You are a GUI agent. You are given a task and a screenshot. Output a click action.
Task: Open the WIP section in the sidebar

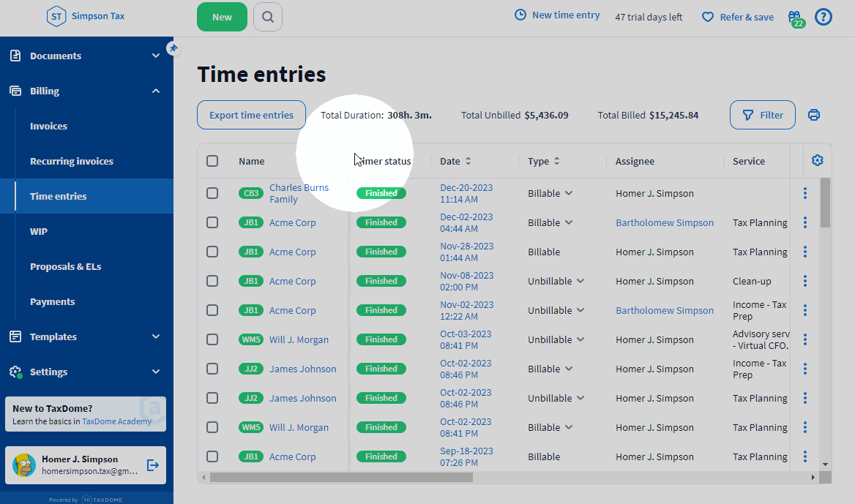click(38, 231)
